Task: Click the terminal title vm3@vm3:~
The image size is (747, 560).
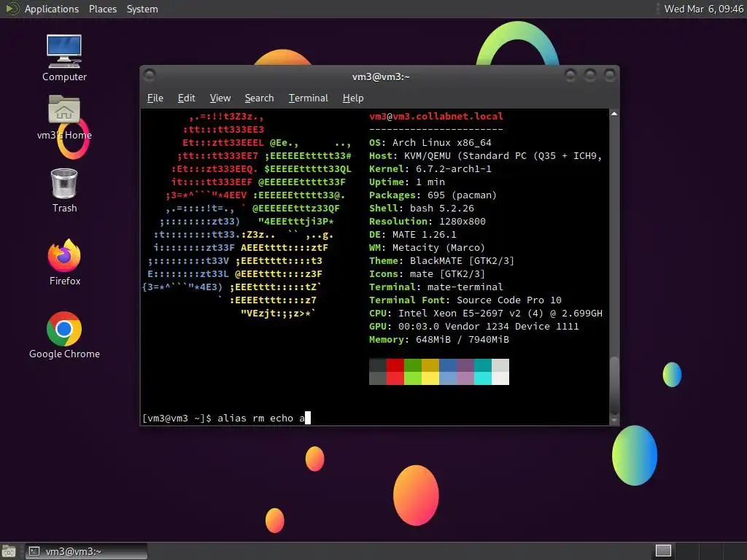Action: coord(381,77)
